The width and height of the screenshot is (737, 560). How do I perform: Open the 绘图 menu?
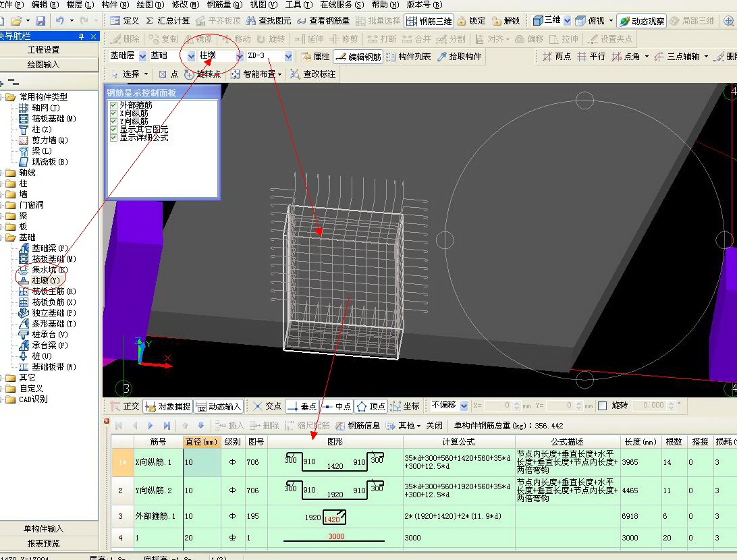click(x=151, y=5)
